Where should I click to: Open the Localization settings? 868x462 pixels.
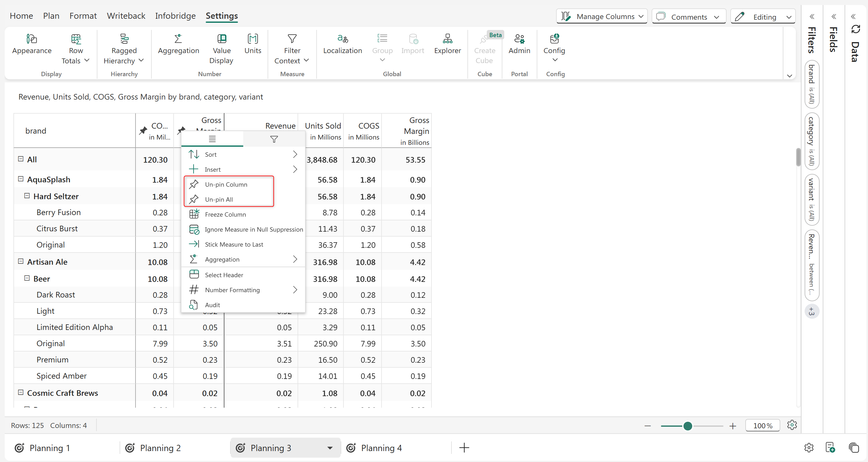[x=342, y=39]
